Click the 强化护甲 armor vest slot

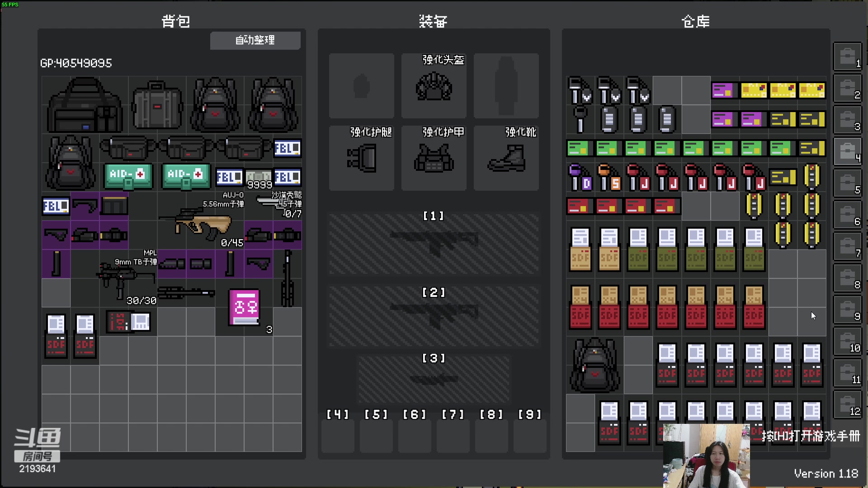click(x=434, y=158)
